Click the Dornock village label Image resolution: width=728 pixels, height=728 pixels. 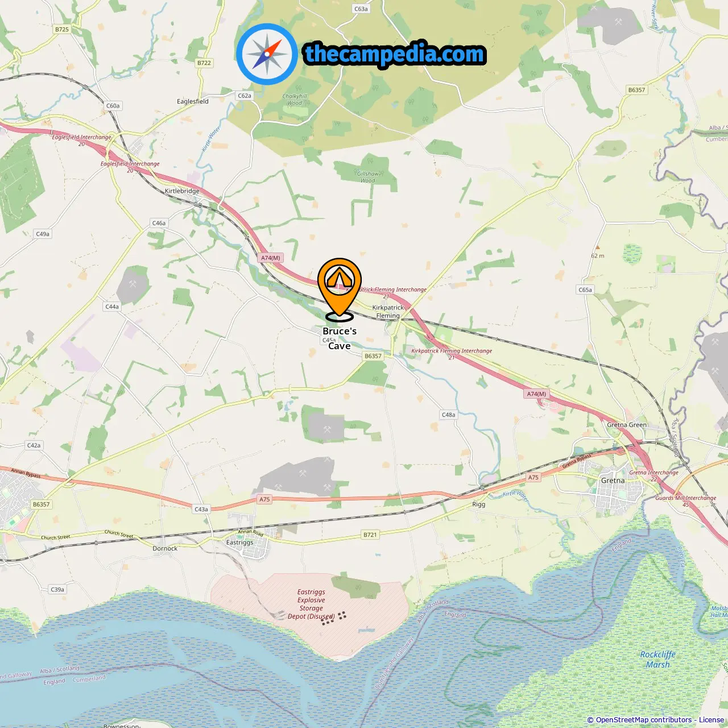pos(165,548)
